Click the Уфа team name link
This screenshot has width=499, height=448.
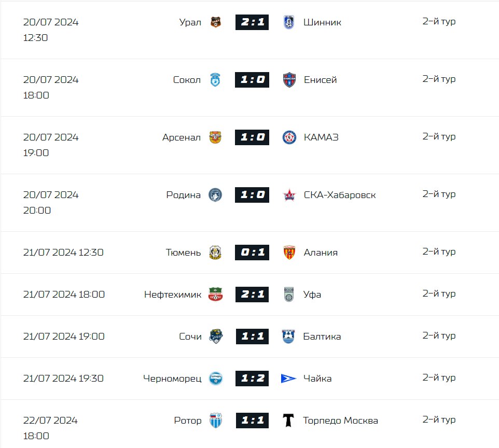(312, 295)
